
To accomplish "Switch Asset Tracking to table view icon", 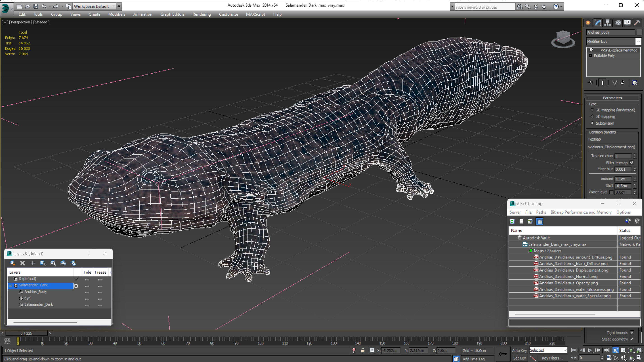I will [540, 221].
